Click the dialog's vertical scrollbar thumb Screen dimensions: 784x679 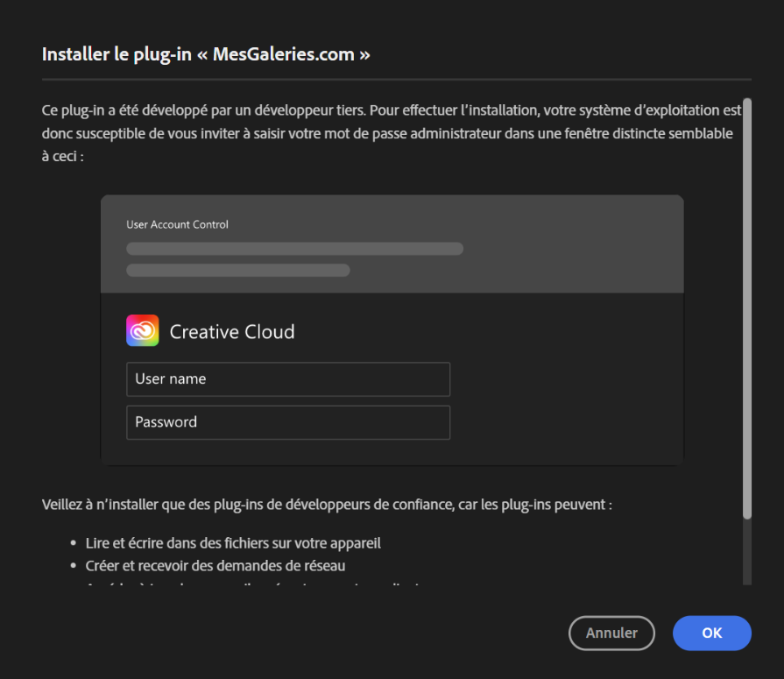(x=747, y=308)
